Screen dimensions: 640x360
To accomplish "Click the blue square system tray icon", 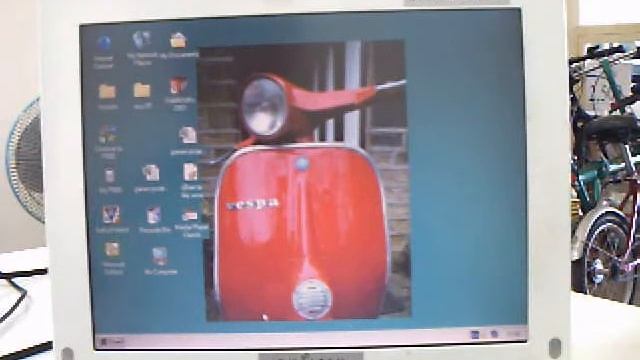I will pos(475,335).
